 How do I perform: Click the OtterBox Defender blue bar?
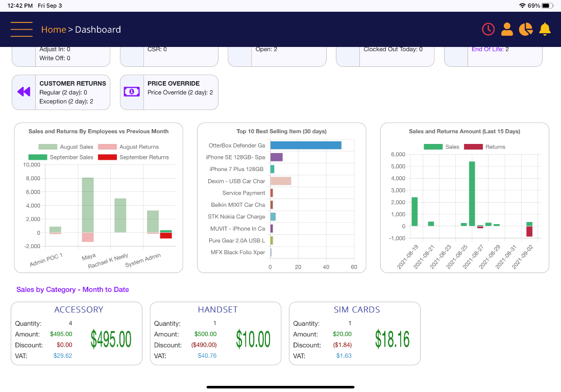click(306, 145)
